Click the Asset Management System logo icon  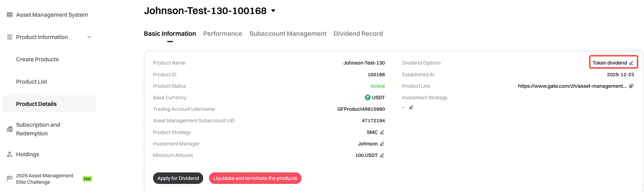(10, 15)
